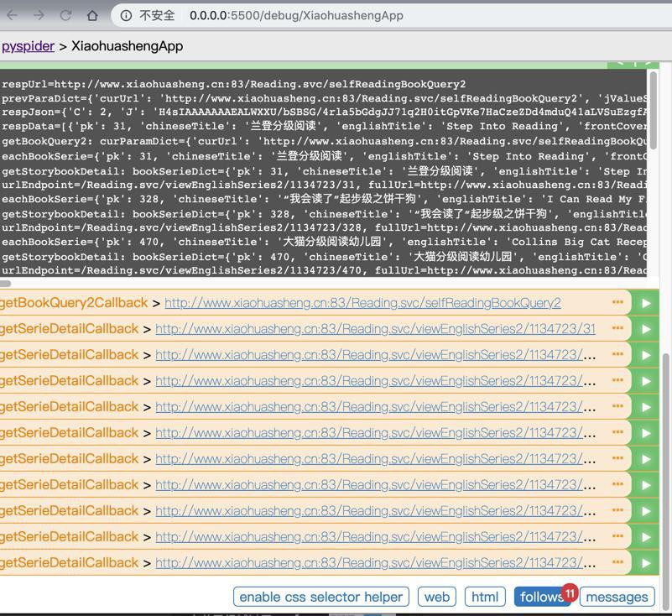
Task: Click the log panel vertical scrollbar
Action: (x=654, y=111)
